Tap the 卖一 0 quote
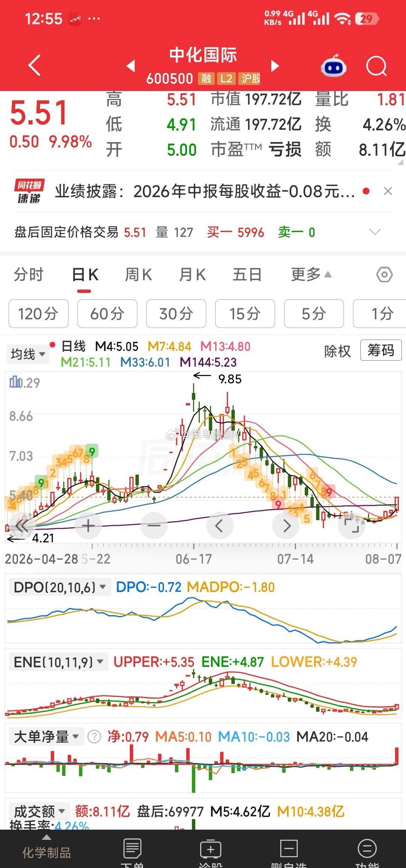 tap(297, 232)
